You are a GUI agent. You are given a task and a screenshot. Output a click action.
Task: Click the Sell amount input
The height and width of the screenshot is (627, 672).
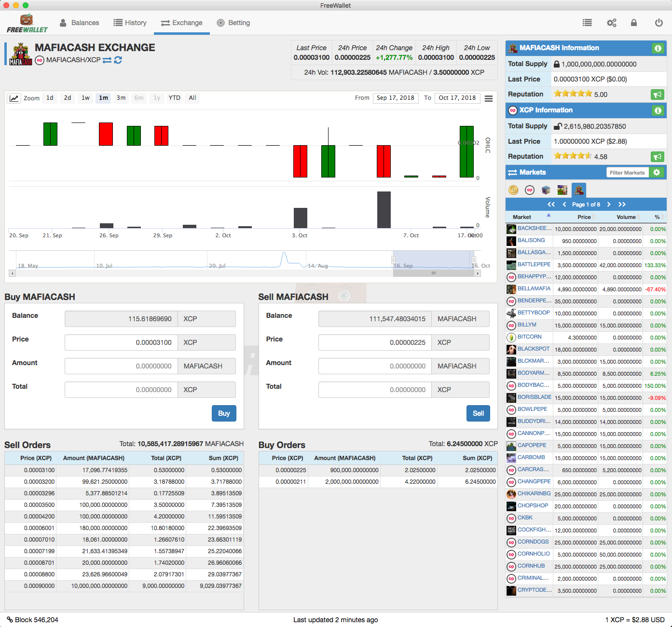click(x=375, y=366)
